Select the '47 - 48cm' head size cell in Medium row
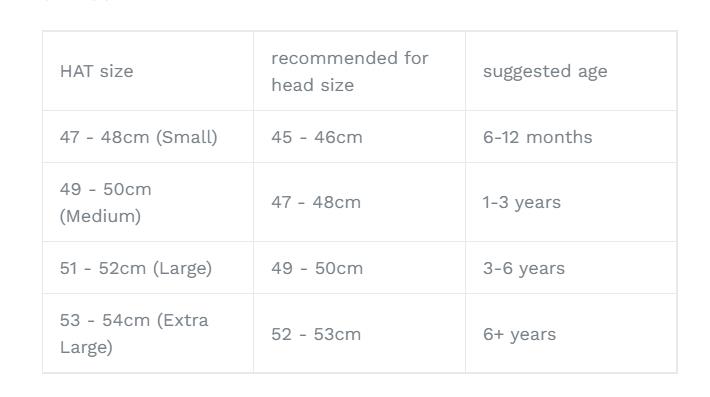Image resolution: width=710 pixels, height=397 pixels. (360, 202)
